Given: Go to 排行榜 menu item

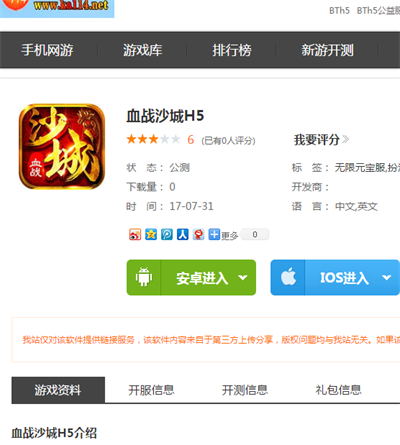Looking at the screenshot, I should pyautogui.click(x=232, y=50).
